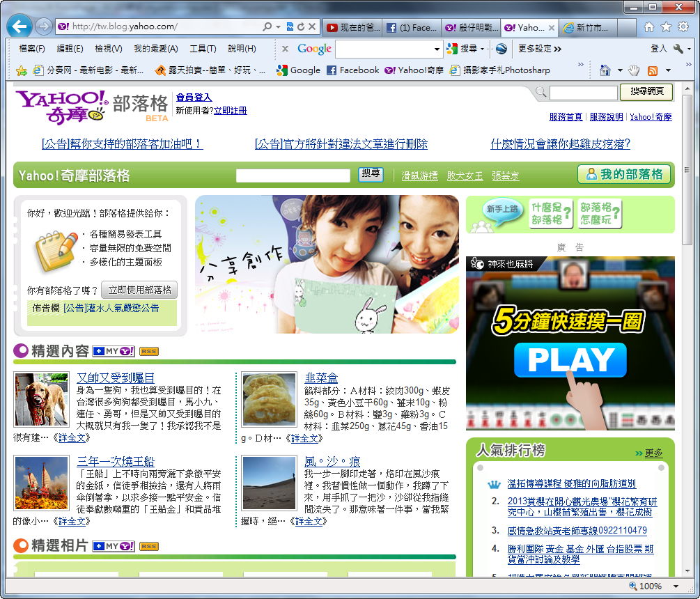Click the globe icon on the Google toolbar
The width and height of the screenshot is (700, 599).
pos(501,49)
